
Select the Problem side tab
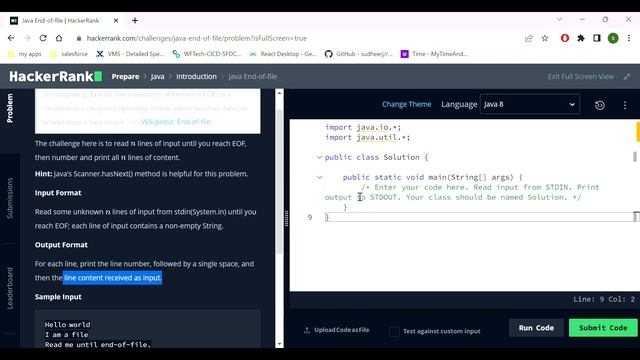(10, 108)
